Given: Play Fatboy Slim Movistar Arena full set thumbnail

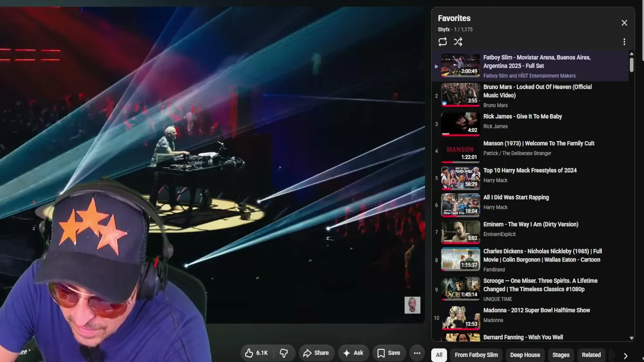Looking at the screenshot, I should [460, 65].
